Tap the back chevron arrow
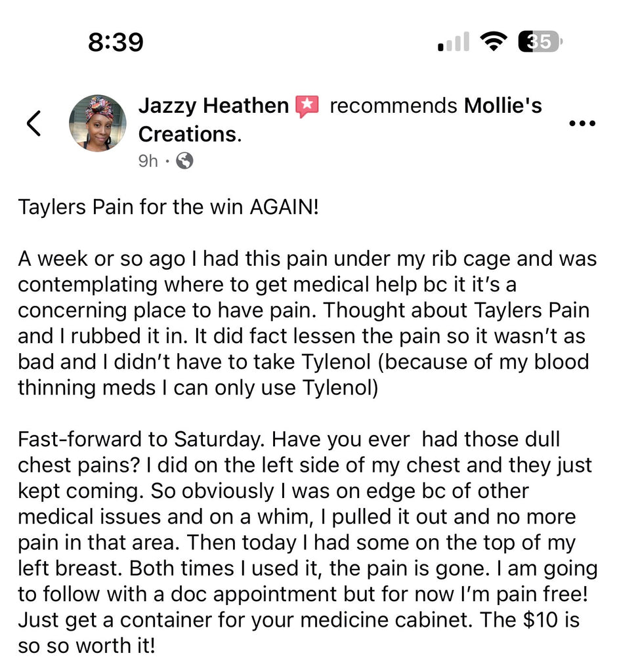This screenshot has width=617, height=672. point(33,123)
